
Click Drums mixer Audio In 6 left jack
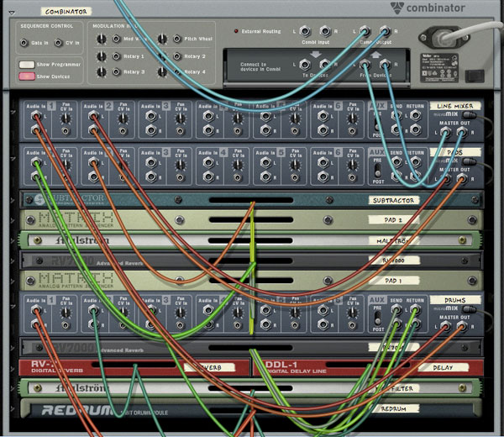pyautogui.click(x=323, y=310)
